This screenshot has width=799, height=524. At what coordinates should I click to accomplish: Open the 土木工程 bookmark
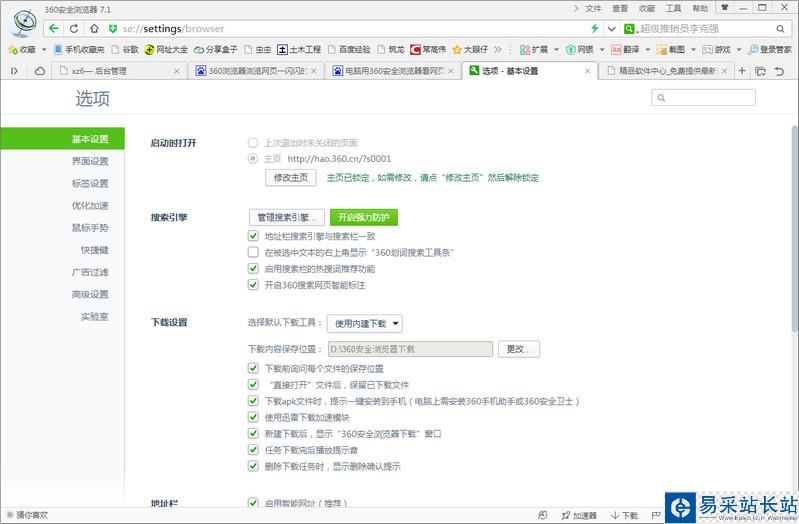pos(299,49)
